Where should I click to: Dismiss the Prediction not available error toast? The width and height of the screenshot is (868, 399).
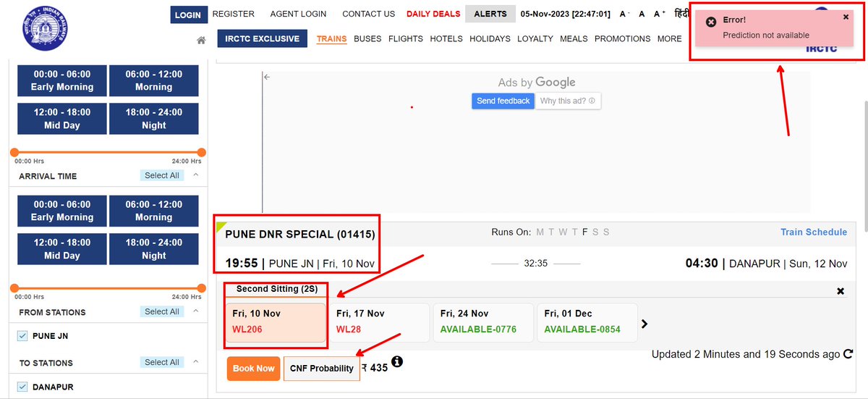click(x=846, y=17)
